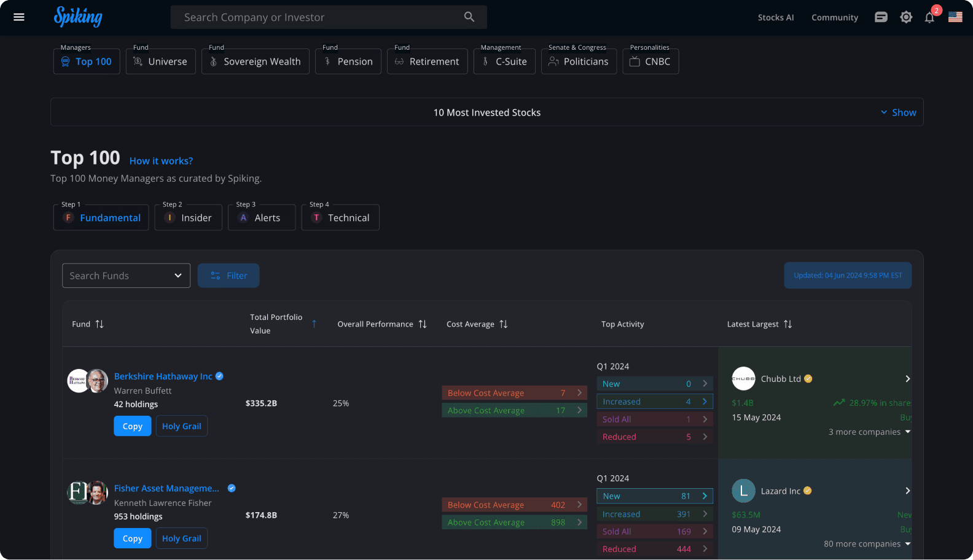Switch to Step 4 Technical
The height and width of the screenshot is (560, 973).
tap(340, 217)
